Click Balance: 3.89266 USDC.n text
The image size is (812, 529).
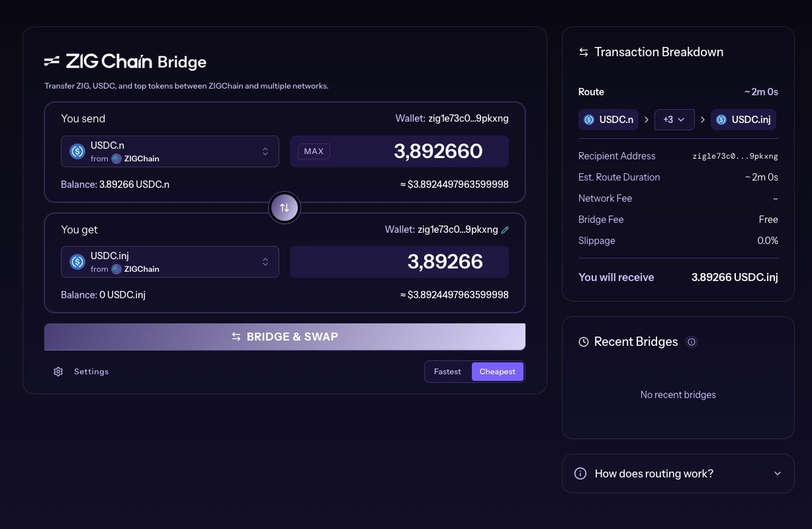click(x=115, y=184)
